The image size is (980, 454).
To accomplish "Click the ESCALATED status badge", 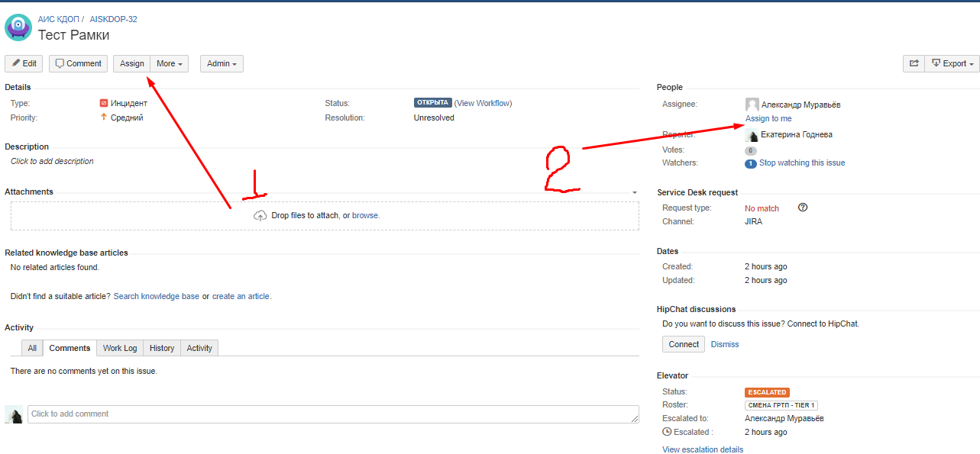I will click(x=768, y=392).
